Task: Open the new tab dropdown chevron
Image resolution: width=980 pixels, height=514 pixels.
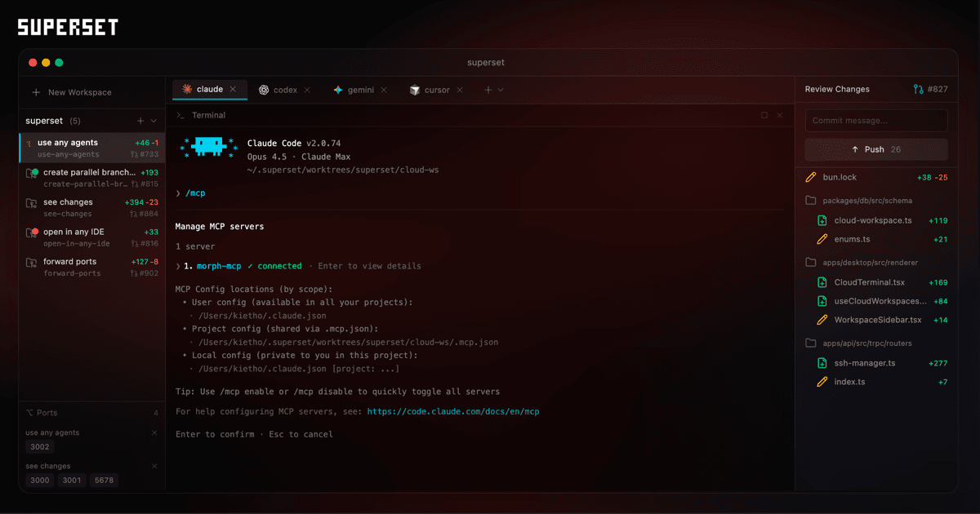Action: click(501, 90)
